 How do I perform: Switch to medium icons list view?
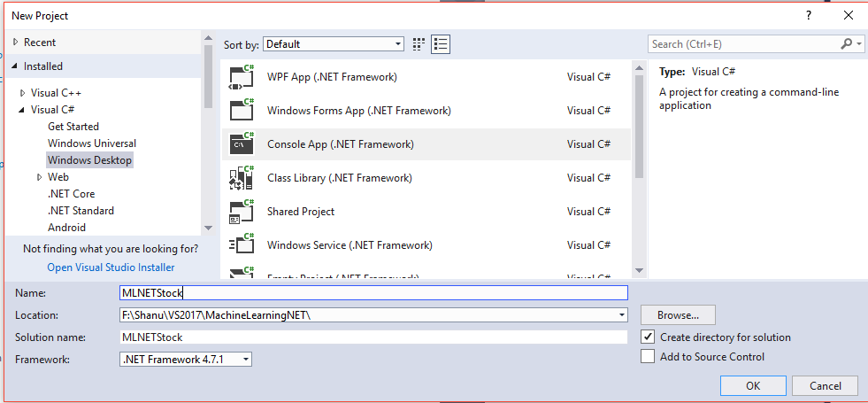coord(441,44)
